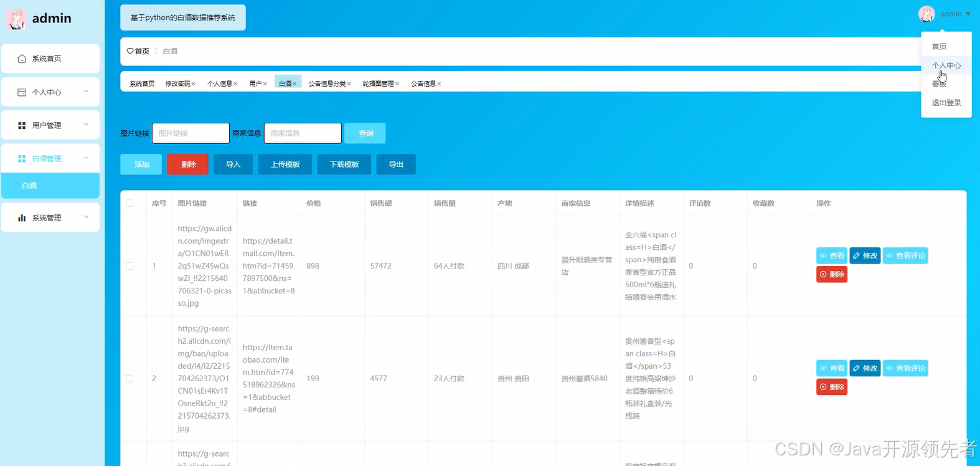Click the home icon beside 系统首页
Screen dimensions: 980x466
[22, 59]
